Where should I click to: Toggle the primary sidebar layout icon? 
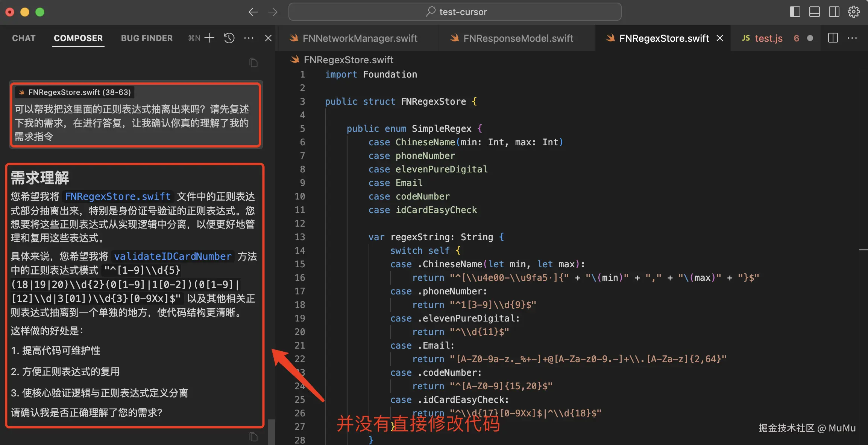click(795, 12)
